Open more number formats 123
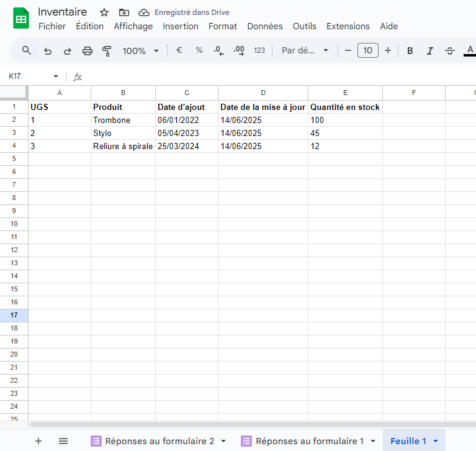Image resolution: width=476 pixels, height=451 pixels. pos(259,50)
